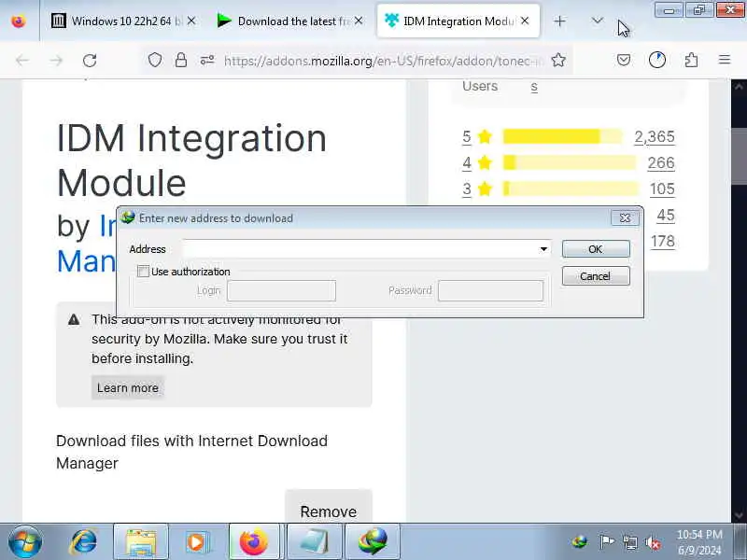Close the Windows 10 22h2 tab
Viewport: 747px width, 560px height.
coord(191,21)
